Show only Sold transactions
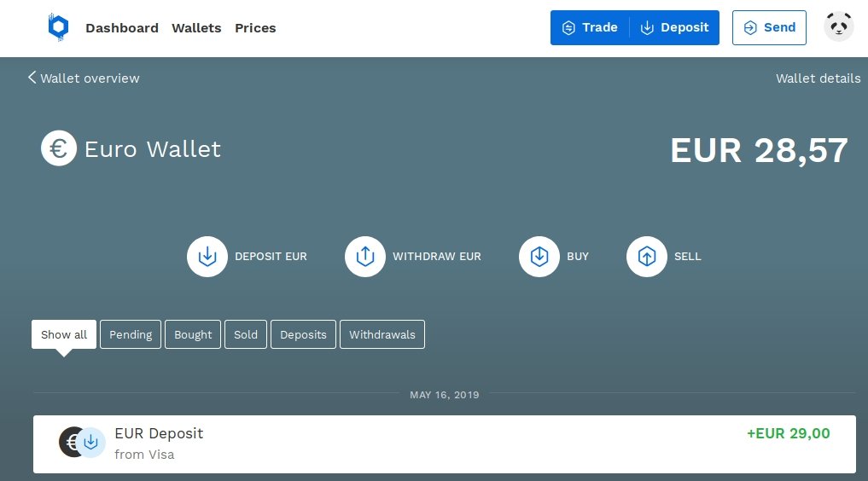This screenshot has width=868, height=481. pos(246,334)
